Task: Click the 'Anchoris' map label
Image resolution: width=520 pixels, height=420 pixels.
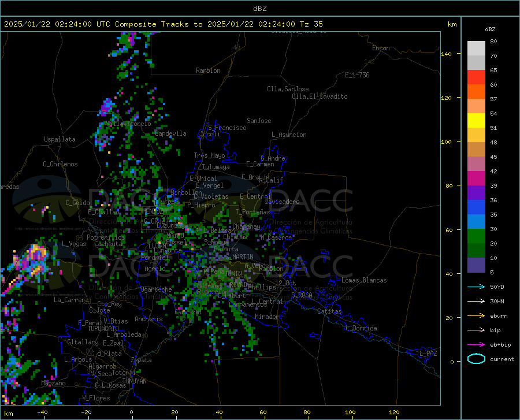Action: pyautogui.click(x=148, y=319)
